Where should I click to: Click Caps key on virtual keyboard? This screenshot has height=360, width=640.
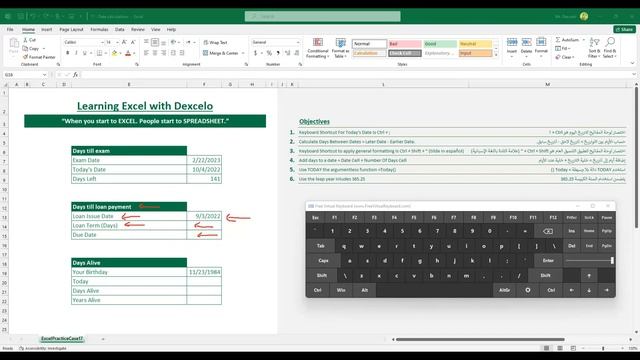(x=323, y=260)
